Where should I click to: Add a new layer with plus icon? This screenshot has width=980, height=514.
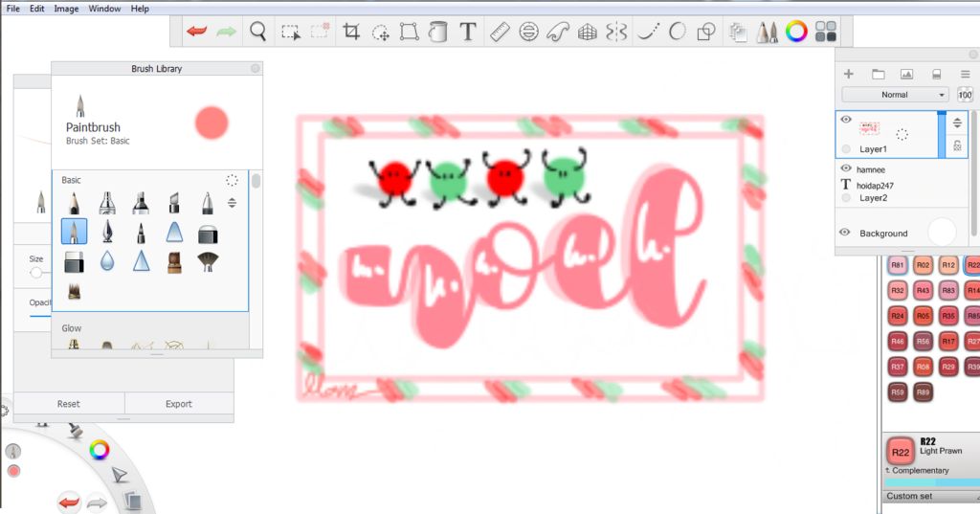click(849, 74)
